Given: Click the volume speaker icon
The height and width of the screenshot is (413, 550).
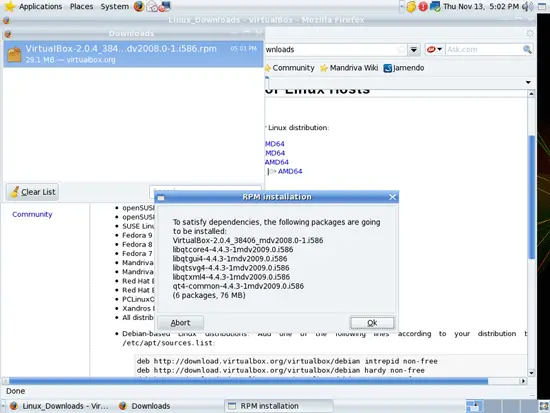Looking at the screenshot, I should click(x=527, y=6).
